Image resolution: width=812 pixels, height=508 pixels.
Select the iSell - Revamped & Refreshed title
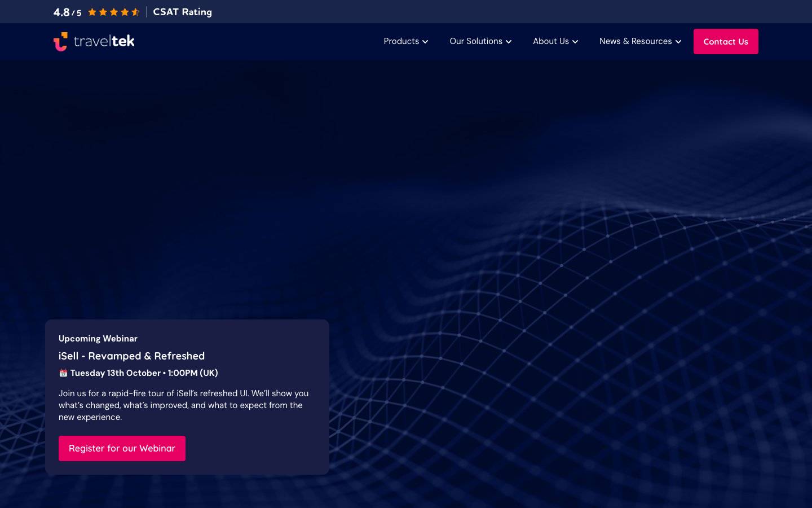pyautogui.click(x=131, y=356)
